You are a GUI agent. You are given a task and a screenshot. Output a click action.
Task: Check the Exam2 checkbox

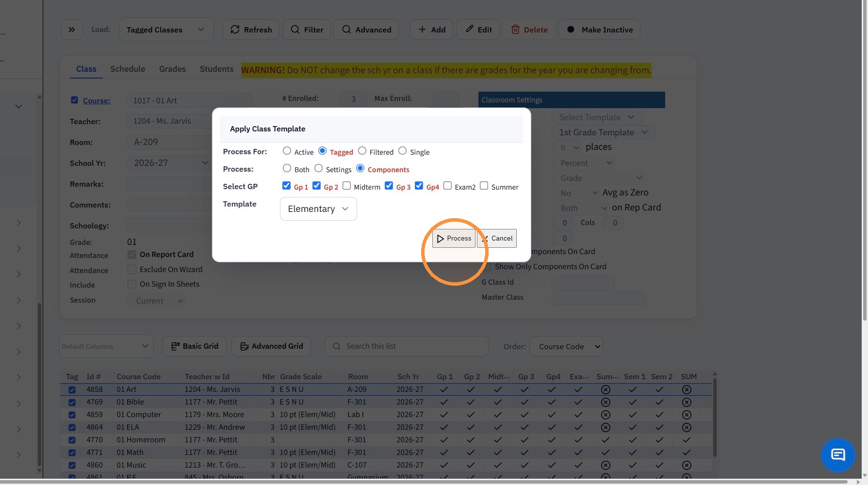447,186
